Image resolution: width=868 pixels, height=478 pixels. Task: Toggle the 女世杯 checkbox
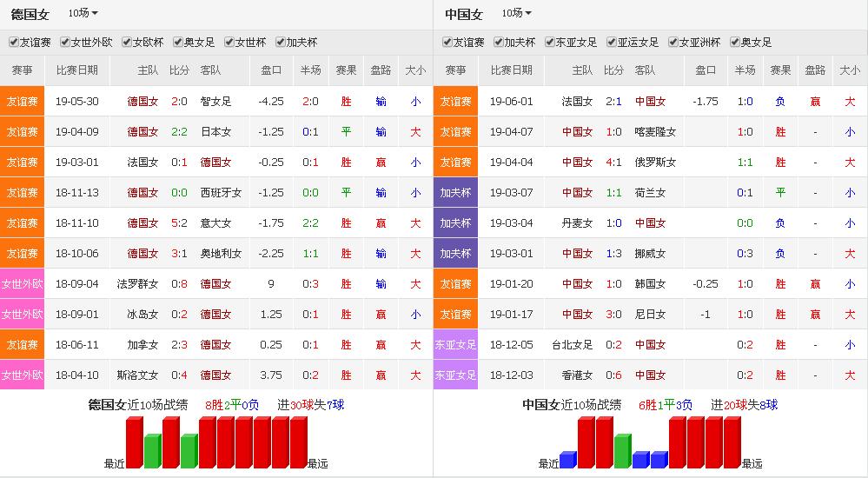[x=229, y=43]
